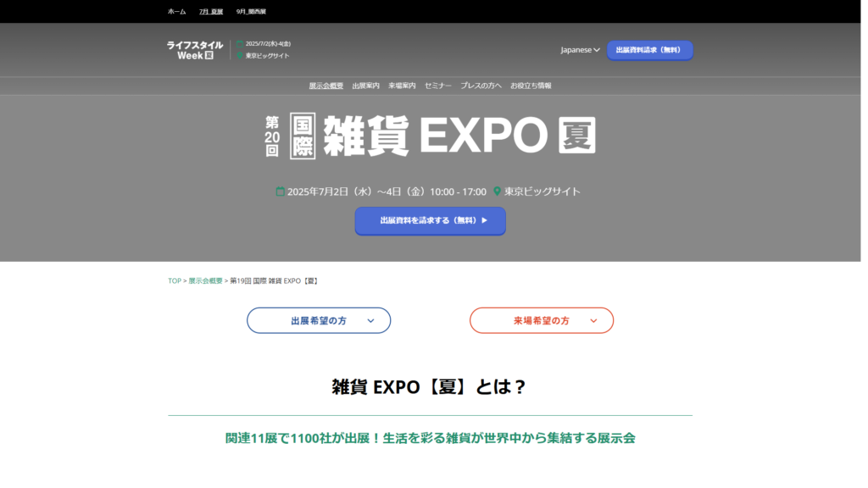
Task: Click header date text 2025/7/2(水)-4(金)
Action: [268, 44]
